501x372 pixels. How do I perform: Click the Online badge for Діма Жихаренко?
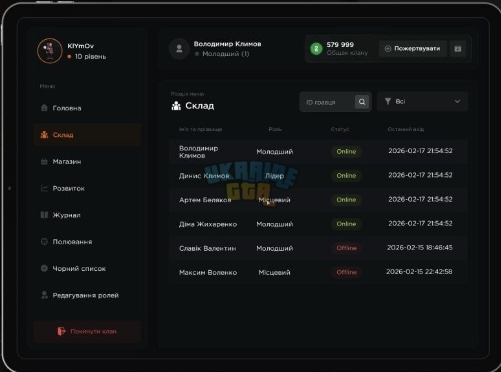[x=346, y=224]
